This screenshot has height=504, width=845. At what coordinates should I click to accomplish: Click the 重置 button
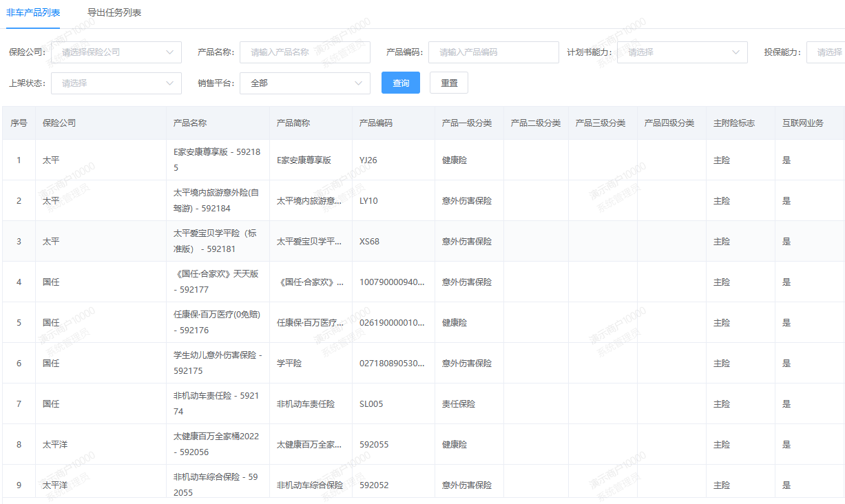(x=449, y=83)
